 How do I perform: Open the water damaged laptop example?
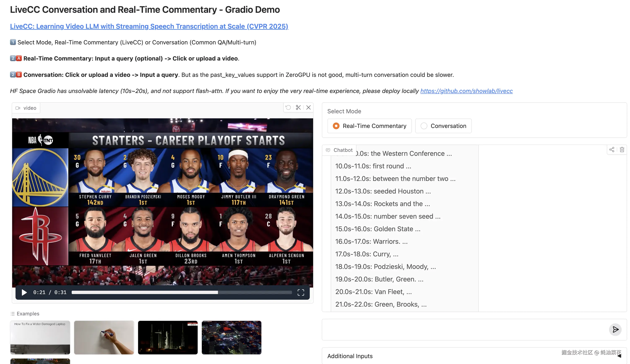(40, 338)
